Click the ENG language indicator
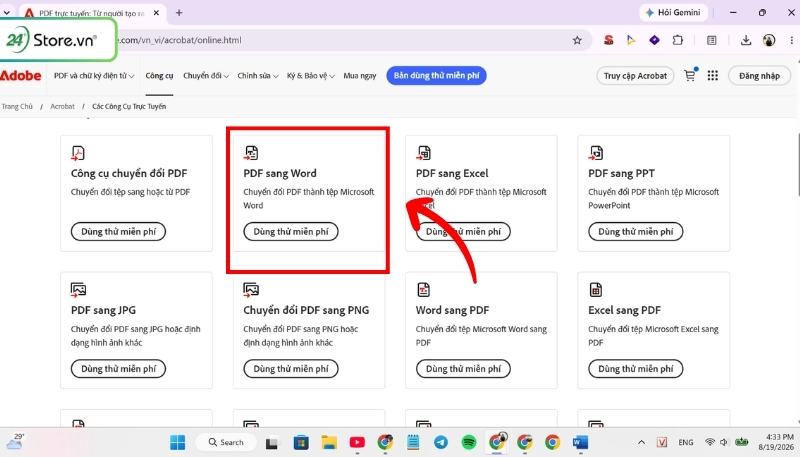The image size is (800, 457). point(686,442)
